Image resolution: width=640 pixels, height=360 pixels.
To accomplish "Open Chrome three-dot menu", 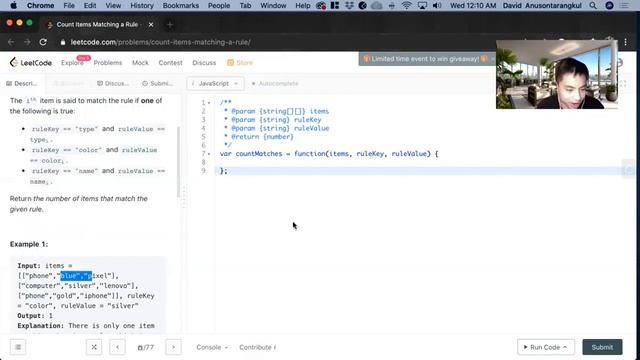I will point(625,42).
